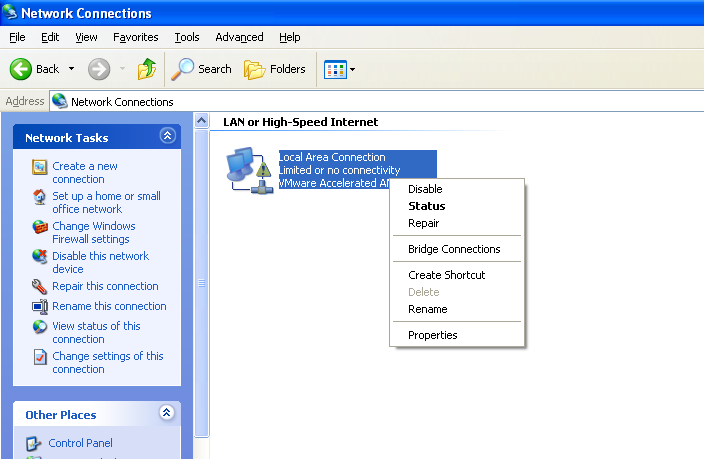Click the Address bar field
The width and height of the screenshot is (704, 459).
[376, 102]
